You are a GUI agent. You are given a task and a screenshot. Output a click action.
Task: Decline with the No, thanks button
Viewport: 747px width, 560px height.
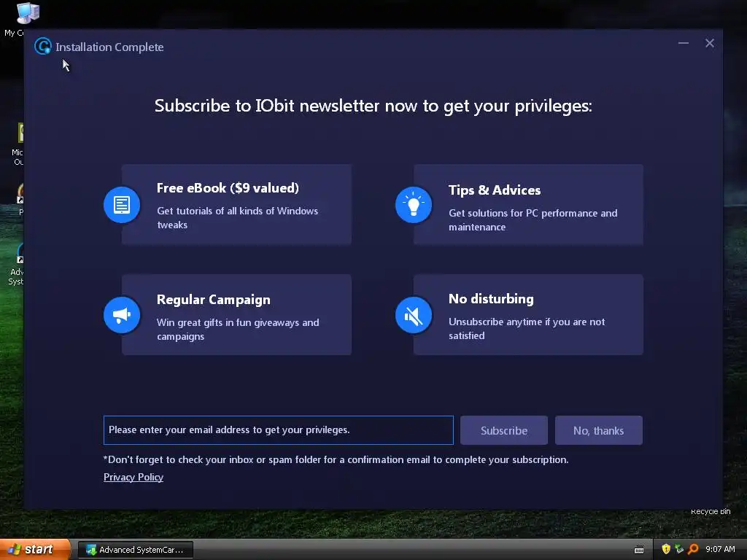coord(598,430)
